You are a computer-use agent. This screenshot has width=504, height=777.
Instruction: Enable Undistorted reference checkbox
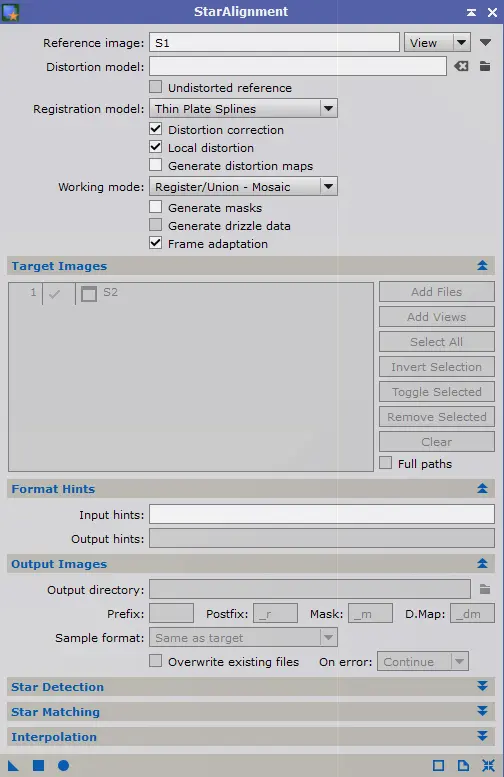pos(156,87)
